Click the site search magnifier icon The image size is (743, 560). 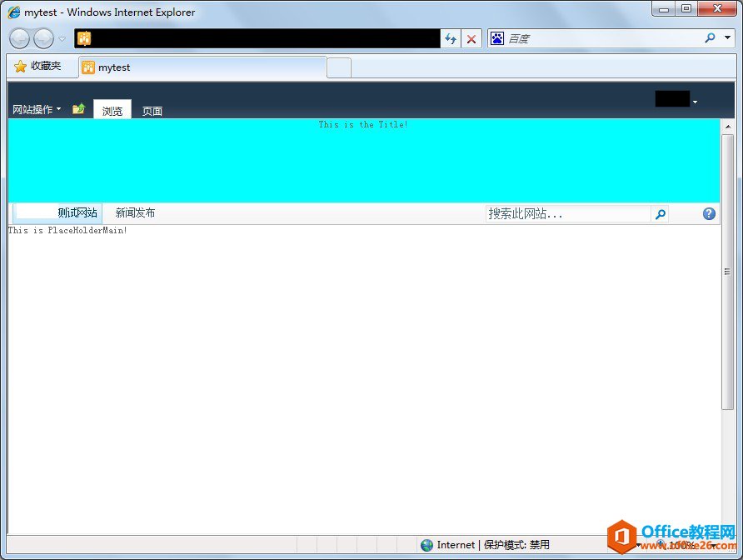(660, 214)
